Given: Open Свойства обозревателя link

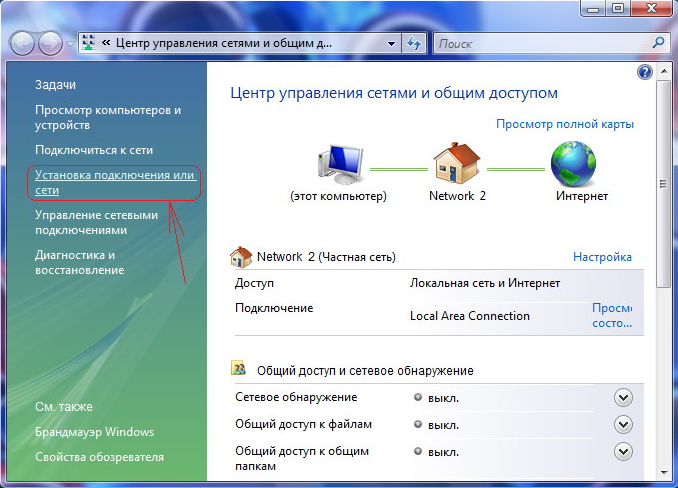Looking at the screenshot, I should coord(99,457).
